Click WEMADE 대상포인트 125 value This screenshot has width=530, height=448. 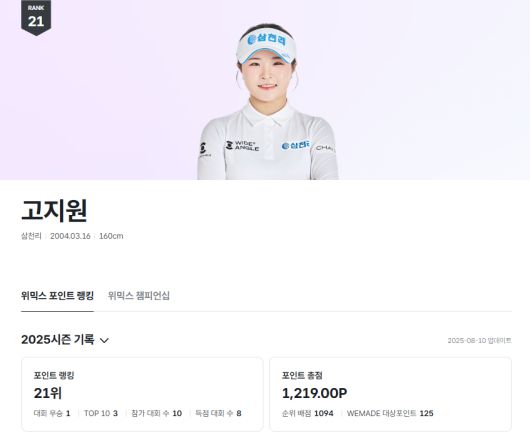(390, 413)
